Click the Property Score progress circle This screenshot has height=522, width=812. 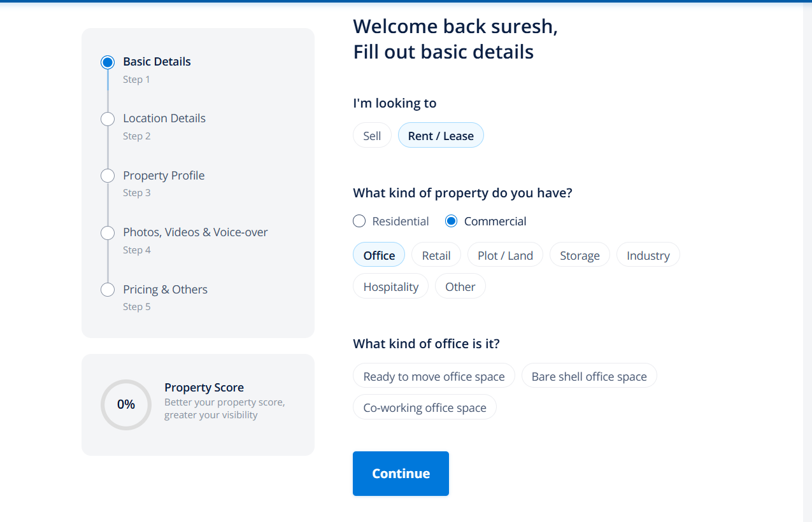click(126, 404)
